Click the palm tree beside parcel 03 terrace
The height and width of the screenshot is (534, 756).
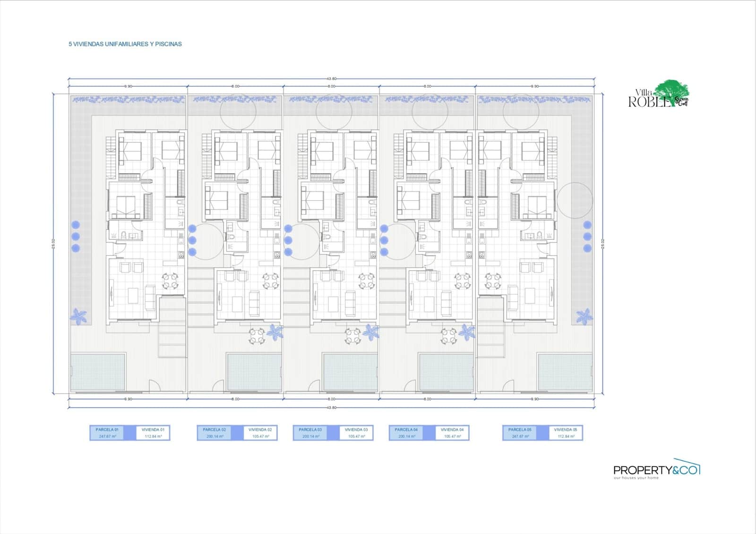370,332
